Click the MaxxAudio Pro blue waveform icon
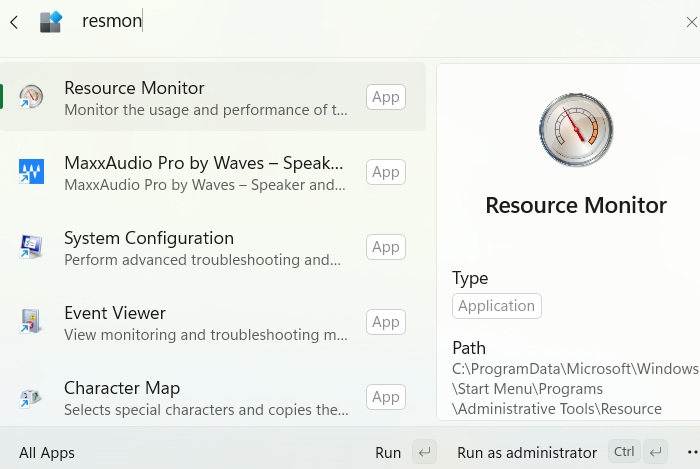 coord(31,171)
